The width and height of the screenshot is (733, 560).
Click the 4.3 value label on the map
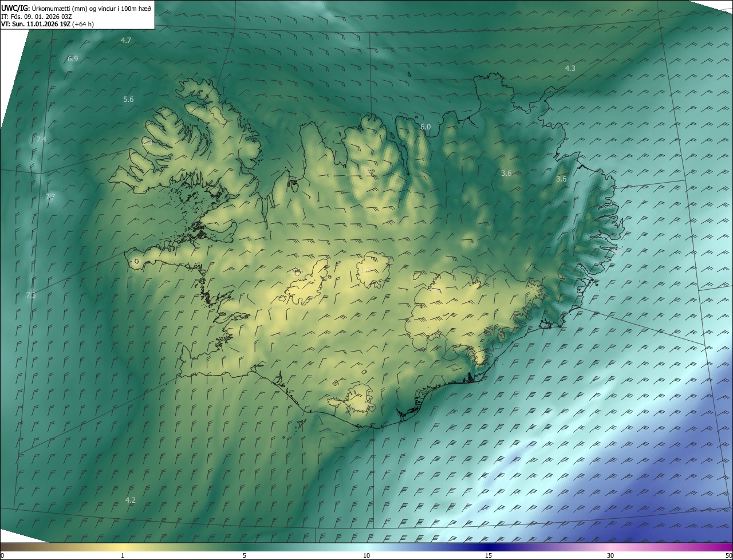point(570,68)
